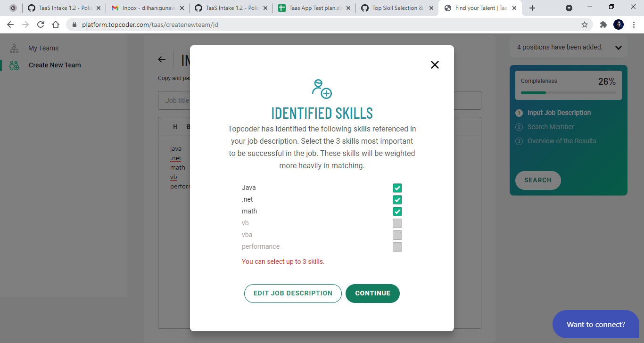This screenshot has width=644, height=343.
Task: Select Input Job Description step
Action: coord(559,113)
